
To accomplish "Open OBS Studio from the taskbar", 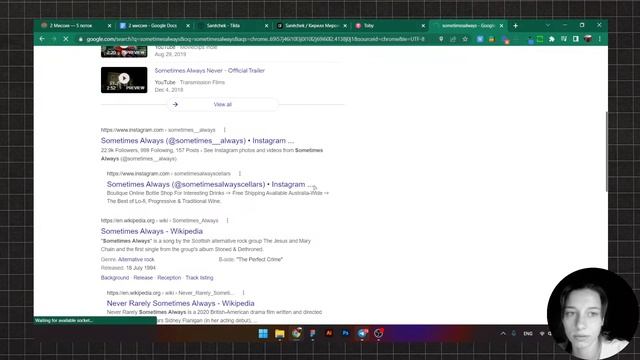I will [378, 333].
